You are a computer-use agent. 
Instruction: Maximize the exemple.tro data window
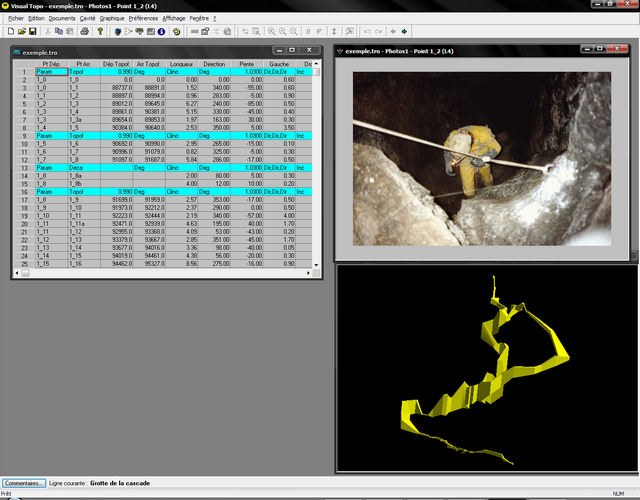click(291, 50)
